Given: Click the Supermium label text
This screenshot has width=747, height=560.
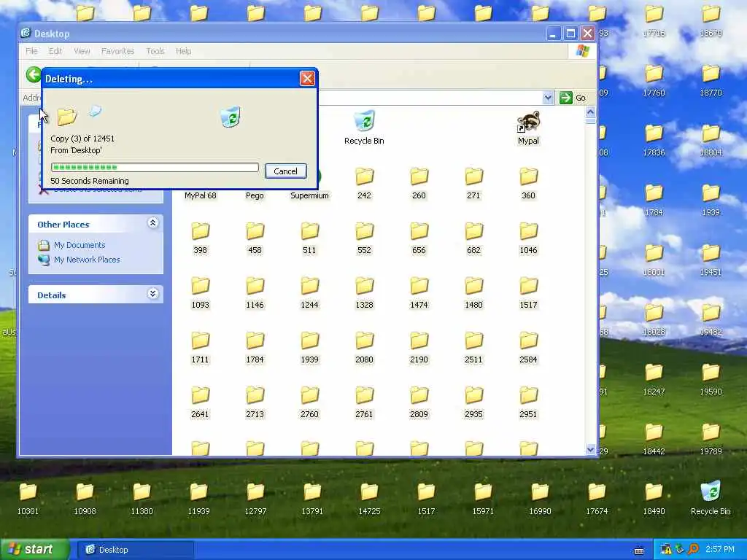Looking at the screenshot, I should click(309, 195).
